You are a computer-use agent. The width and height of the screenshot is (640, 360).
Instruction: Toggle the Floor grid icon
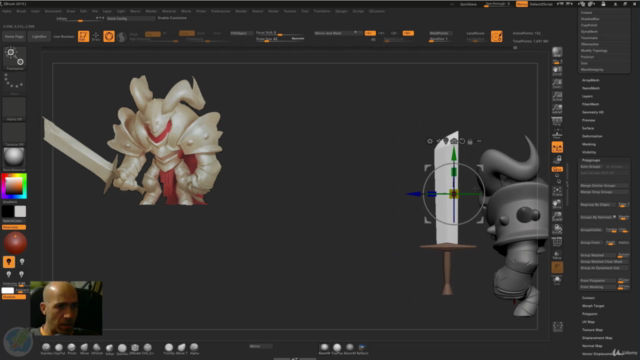click(557, 134)
